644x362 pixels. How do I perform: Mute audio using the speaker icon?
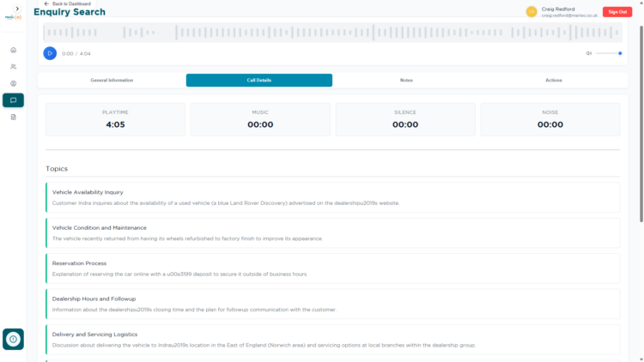pyautogui.click(x=589, y=53)
